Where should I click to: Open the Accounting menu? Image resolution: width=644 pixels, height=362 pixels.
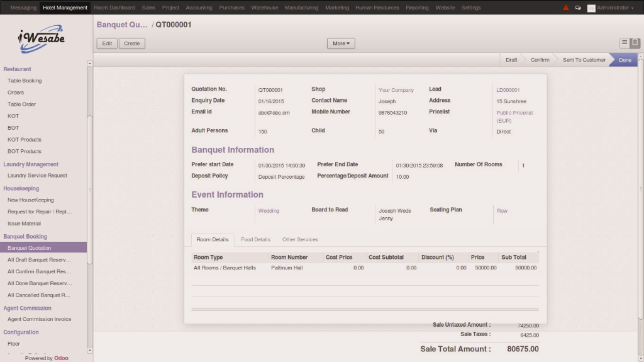click(199, 8)
